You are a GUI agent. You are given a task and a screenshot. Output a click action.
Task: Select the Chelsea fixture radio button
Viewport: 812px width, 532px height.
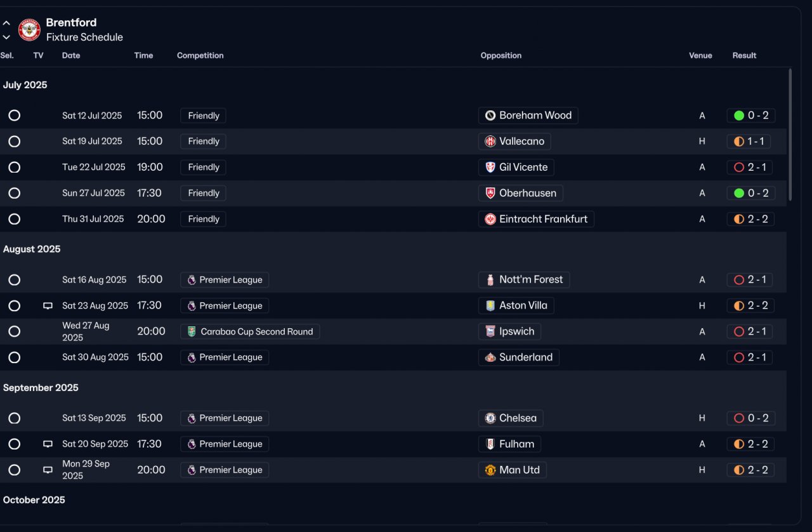pyautogui.click(x=15, y=418)
